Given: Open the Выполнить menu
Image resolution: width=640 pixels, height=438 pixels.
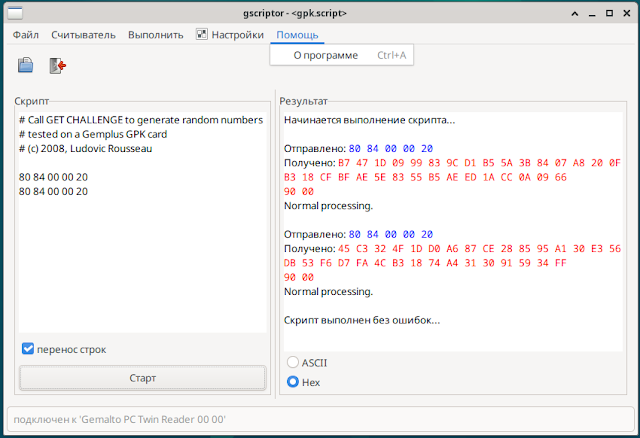Looking at the screenshot, I should coord(156,35).
